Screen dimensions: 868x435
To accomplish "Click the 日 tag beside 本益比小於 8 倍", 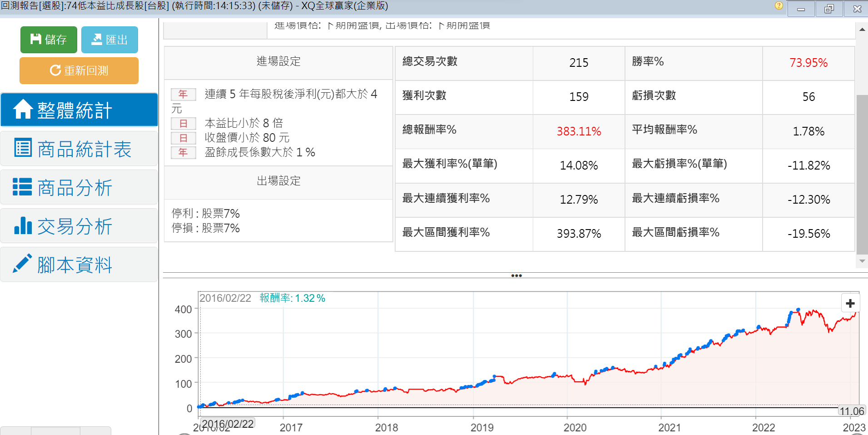I will tap(183, 123).
